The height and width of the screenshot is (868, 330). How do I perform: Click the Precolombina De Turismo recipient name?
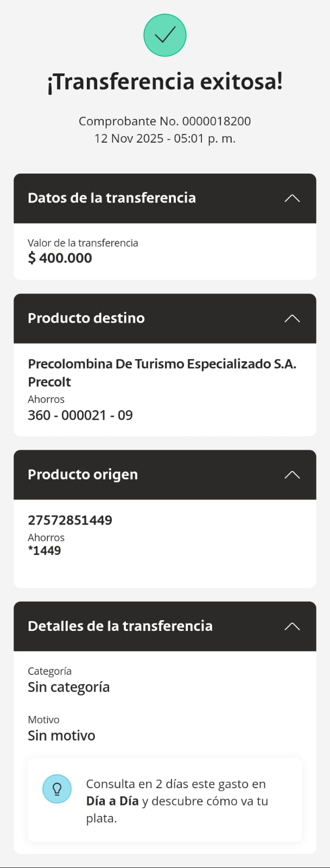[x=162, y=364]
